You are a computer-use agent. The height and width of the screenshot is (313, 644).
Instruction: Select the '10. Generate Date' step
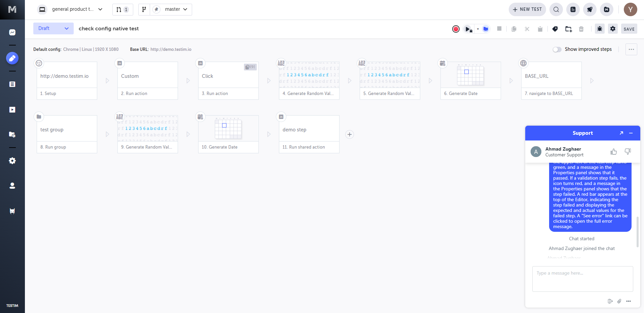228,134
